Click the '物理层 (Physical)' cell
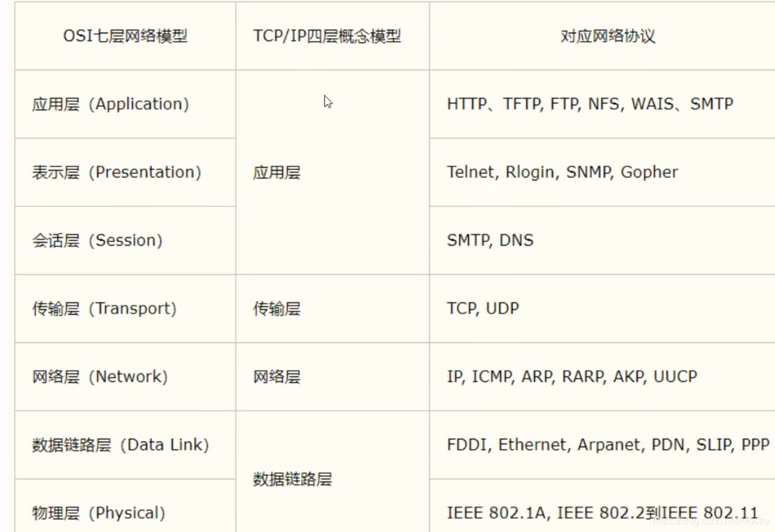 click(125, 506)
